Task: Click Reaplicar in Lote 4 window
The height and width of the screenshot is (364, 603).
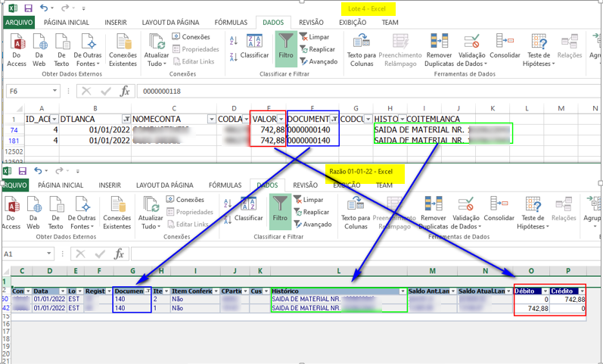Action: click(317, 49)
